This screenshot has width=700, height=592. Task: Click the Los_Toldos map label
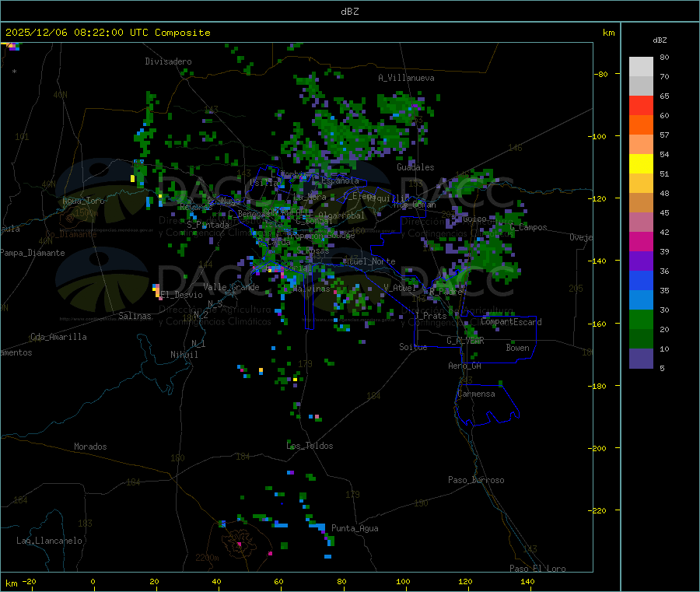(310, 446)
